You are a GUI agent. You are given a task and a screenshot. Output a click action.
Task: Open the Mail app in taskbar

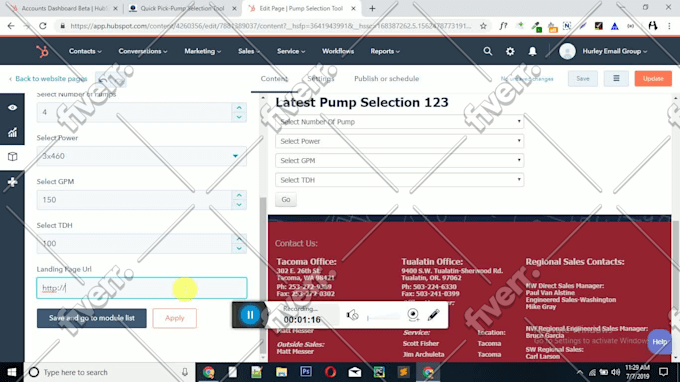pos(355,372)
